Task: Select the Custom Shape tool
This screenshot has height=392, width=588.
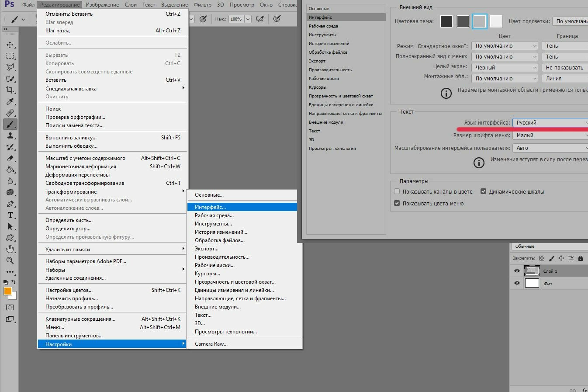Action: (x=10, y=238)
